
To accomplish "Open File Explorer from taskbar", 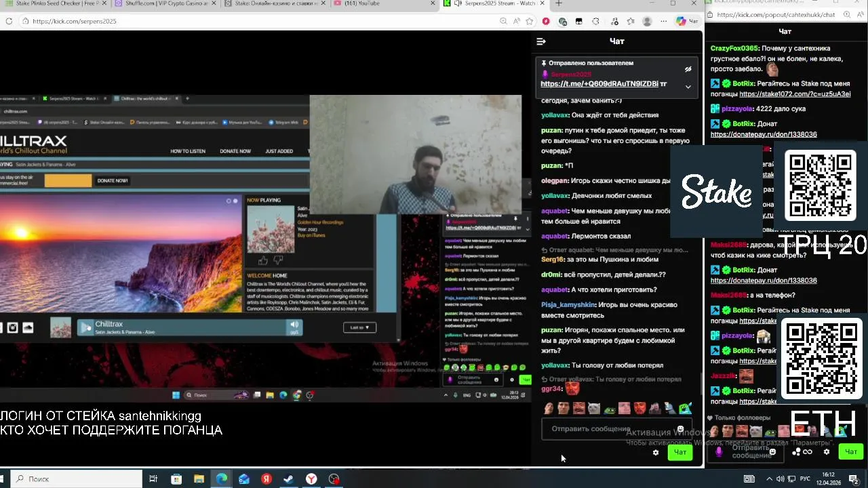I will (x=199, y=479).
